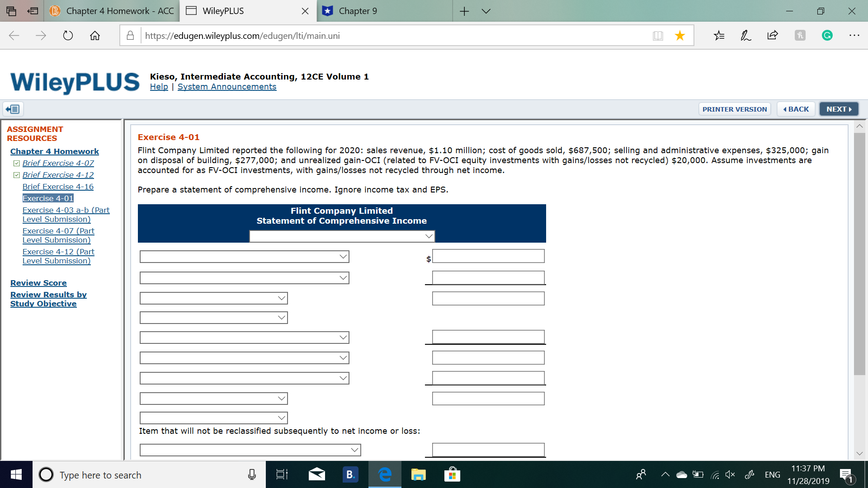Collapse the Assignment Resources side panel
868x488 pixels.
12,109
